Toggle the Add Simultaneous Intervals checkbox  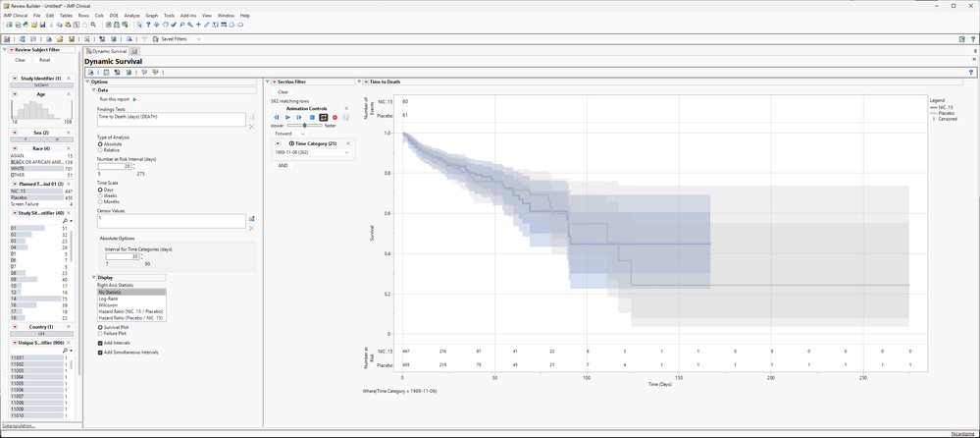101,353
